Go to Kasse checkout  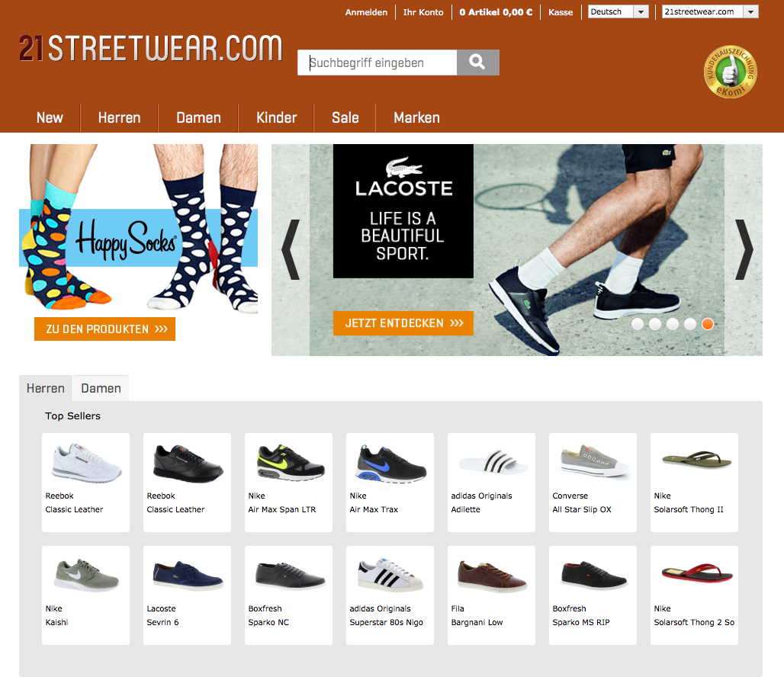click(561, 12)
